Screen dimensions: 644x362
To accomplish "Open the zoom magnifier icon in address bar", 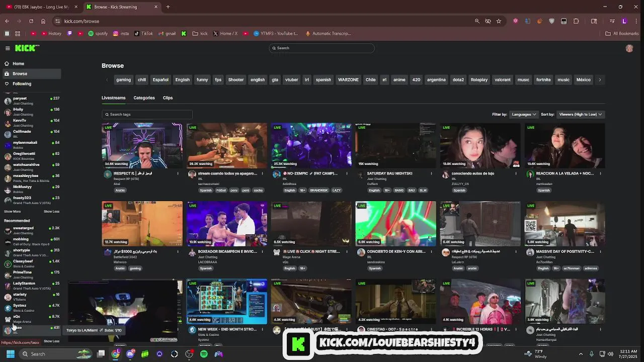I will 477,21.
